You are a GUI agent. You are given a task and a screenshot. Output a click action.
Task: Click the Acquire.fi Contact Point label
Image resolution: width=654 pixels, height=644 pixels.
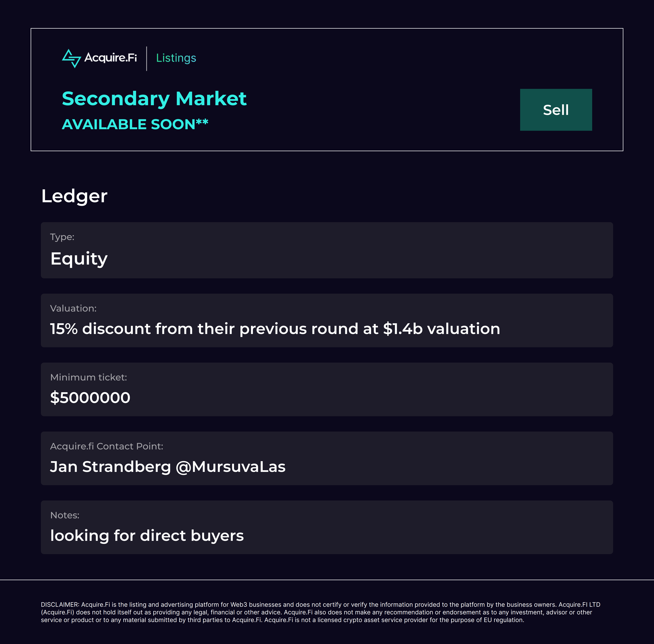click(107, 446)
